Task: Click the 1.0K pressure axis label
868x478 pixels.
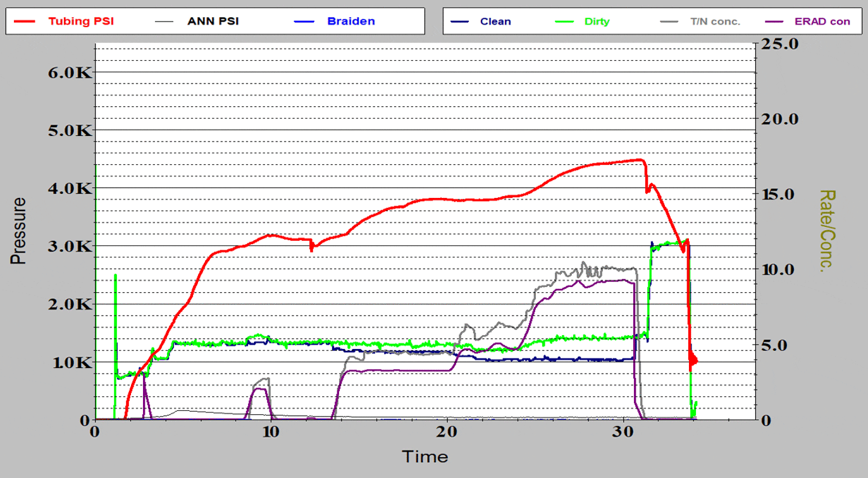Action: (70, 362)
